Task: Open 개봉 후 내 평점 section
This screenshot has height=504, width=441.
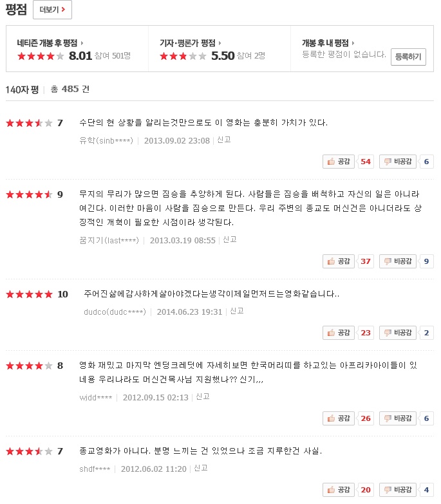Action: click(x=328, y=42)
